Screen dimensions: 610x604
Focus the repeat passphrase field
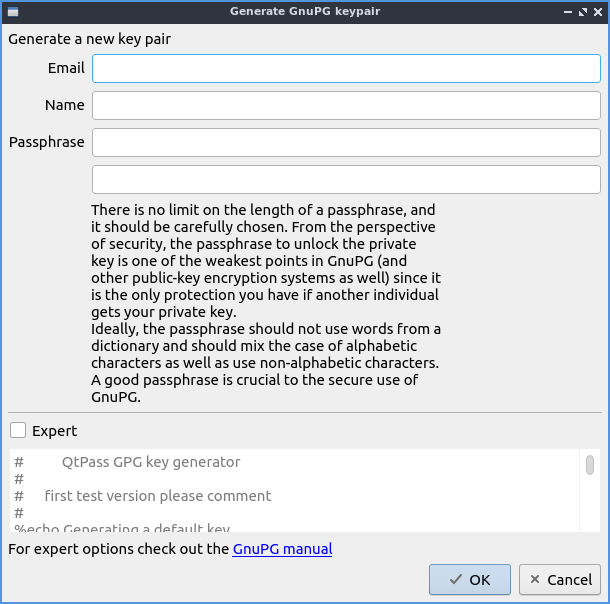tap(346, 179)
